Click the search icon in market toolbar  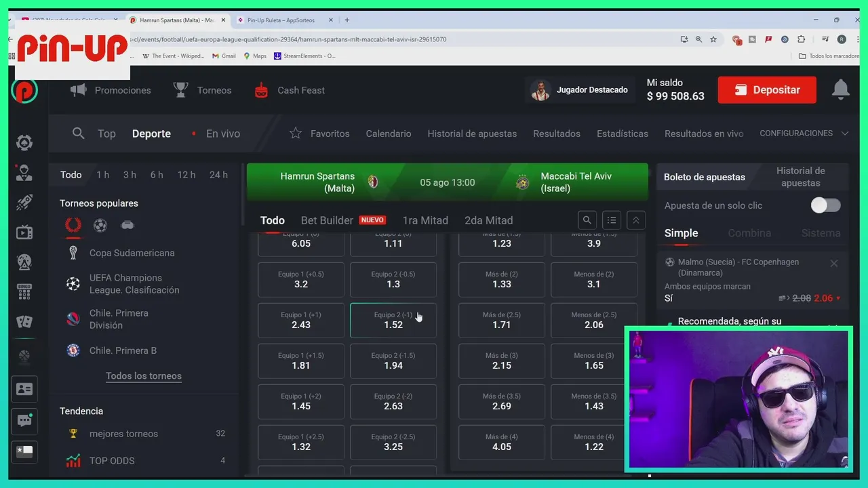(x=587, y=220)
